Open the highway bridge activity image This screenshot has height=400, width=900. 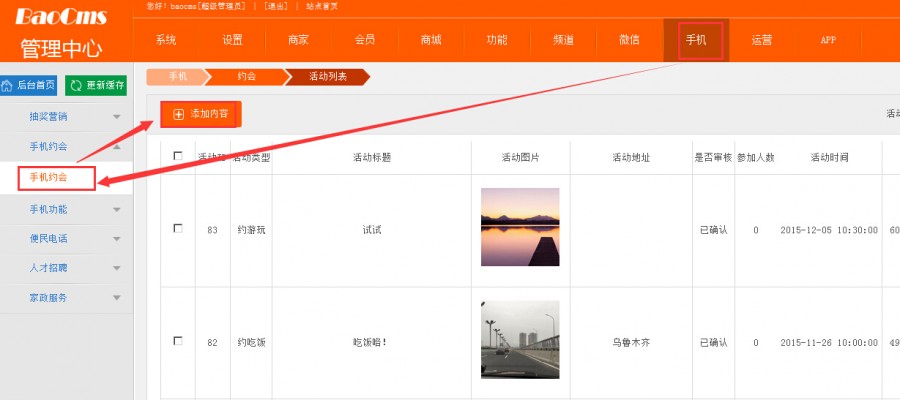click(x=520, y=340)
